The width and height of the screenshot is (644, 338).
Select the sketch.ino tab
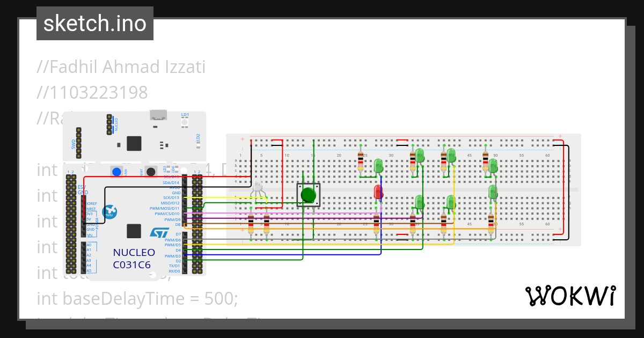click(94, 23)
